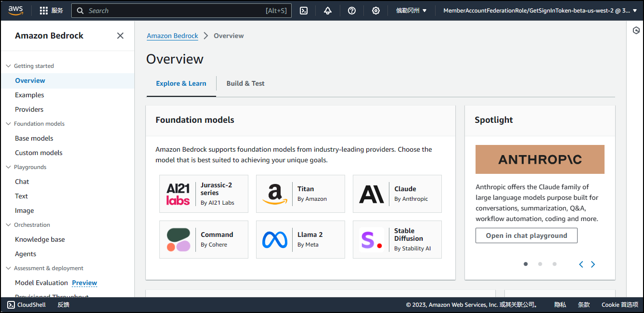Image resolution: width=644 pixels, height=313 pixels.
Task: Click the CloudShell icon in footer
Action: tap(11, 305)
